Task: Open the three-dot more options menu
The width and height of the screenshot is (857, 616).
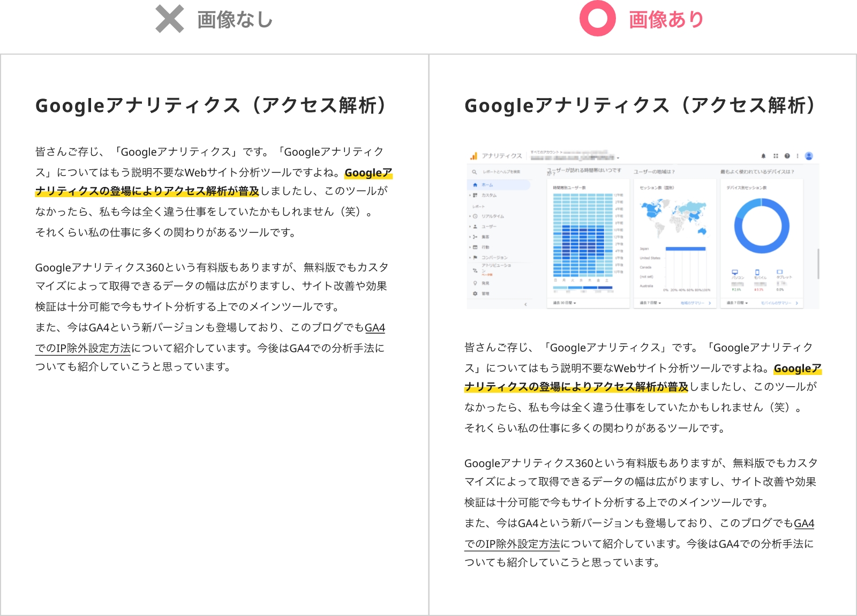Action: [x=798, y=156]
